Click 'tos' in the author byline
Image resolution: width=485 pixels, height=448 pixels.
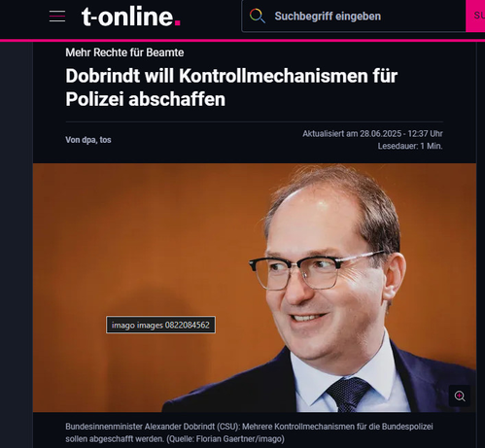coord(105,140)
